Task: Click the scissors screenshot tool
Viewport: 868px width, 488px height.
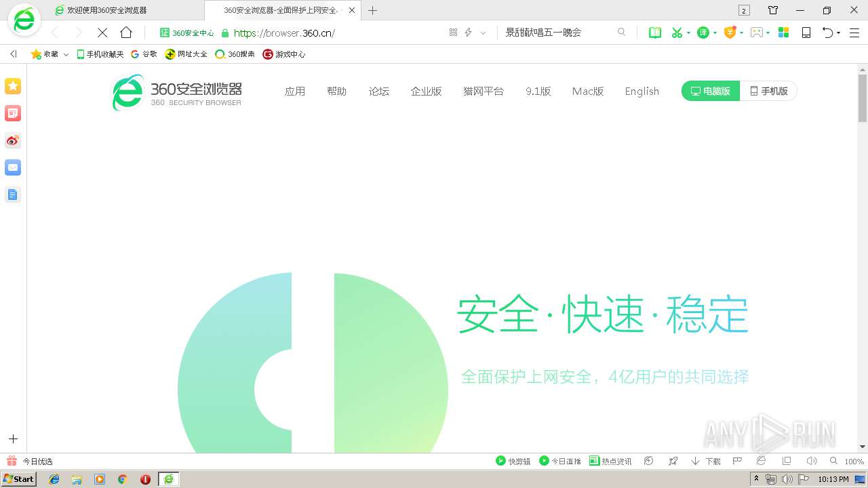Action: pos(676,33)
